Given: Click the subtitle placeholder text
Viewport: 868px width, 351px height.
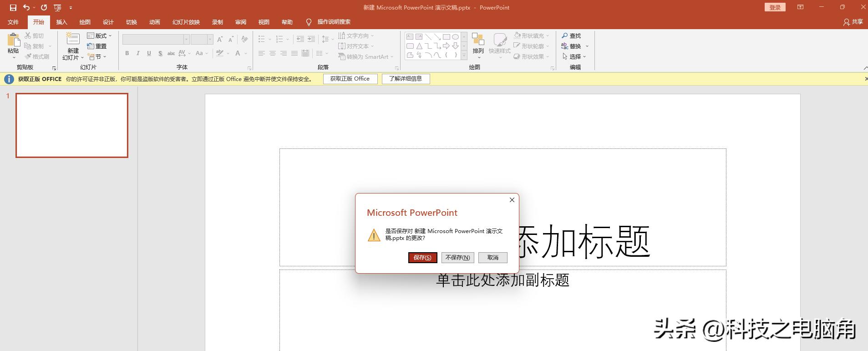Looking at the screenshot, I should coord(503,280).
